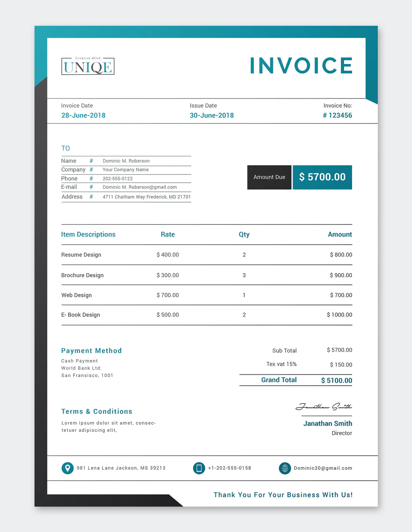Viewport: 412px width, 532px height.
Task: Click the vat value $ 150.00
Action: coord(341,365)
